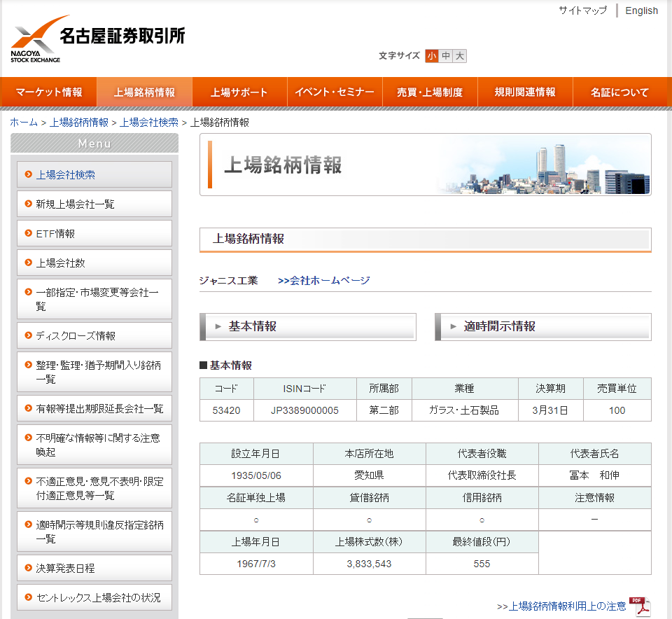Set font size to 中 (medium)
Screen dimensions: 672x619
point(446,56)
